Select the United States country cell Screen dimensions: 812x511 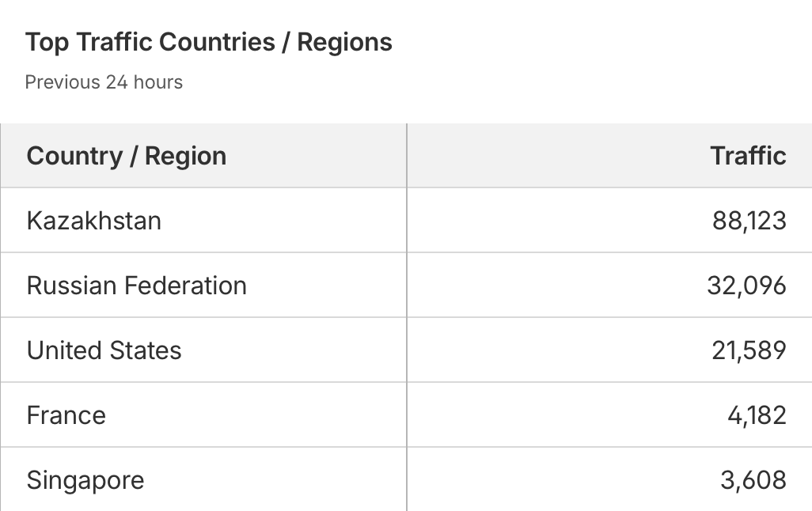(104, 350)
